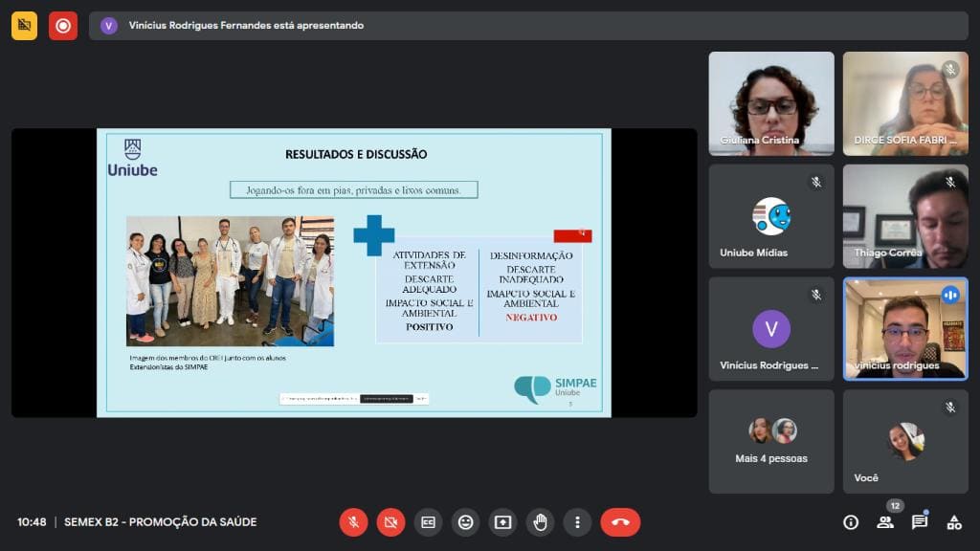Select the DIRCE SOFIA FABRI video tile
The image size is (980, 551).
905,103
